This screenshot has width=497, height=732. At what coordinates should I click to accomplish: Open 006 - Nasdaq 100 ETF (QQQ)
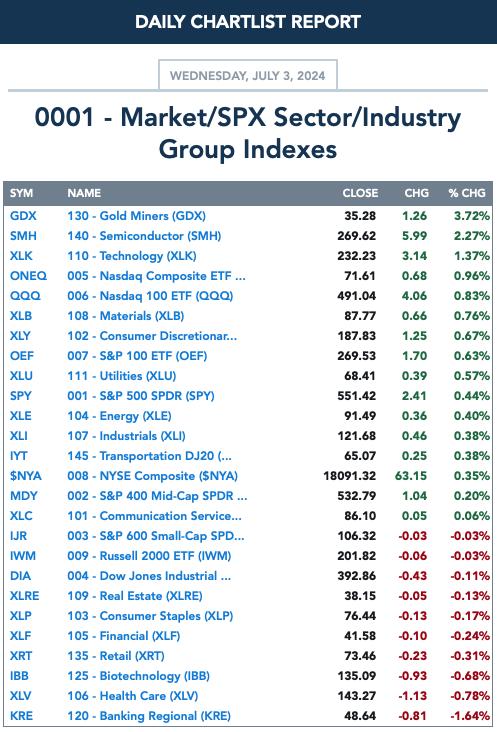tap(150, 296)
